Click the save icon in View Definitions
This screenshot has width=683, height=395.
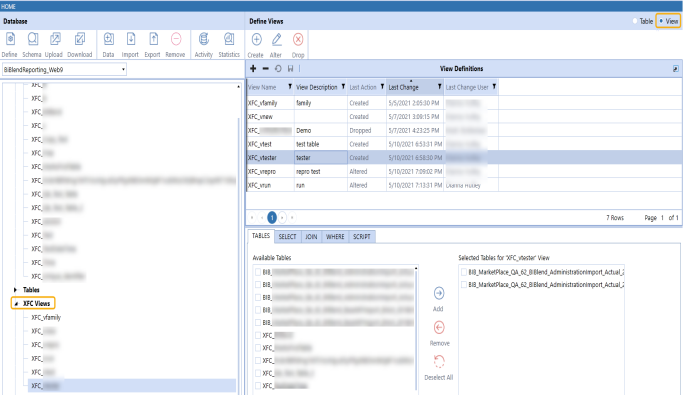pos(290,68)
